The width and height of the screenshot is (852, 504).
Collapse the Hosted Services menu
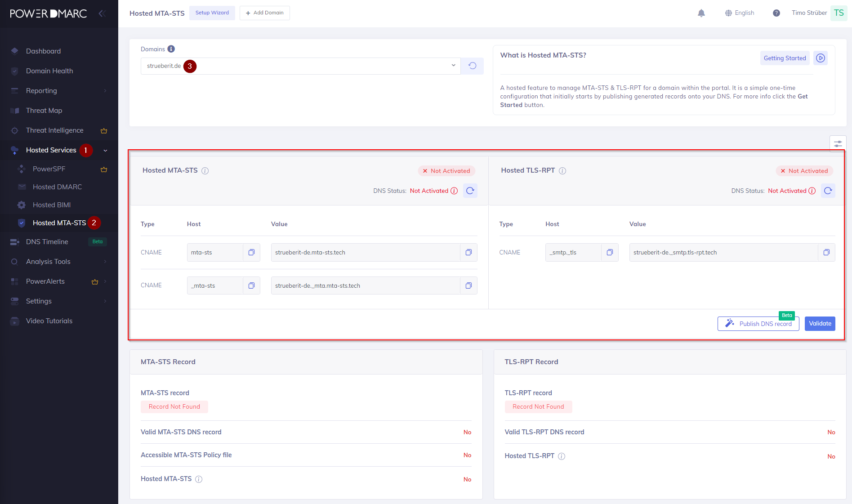105,150
